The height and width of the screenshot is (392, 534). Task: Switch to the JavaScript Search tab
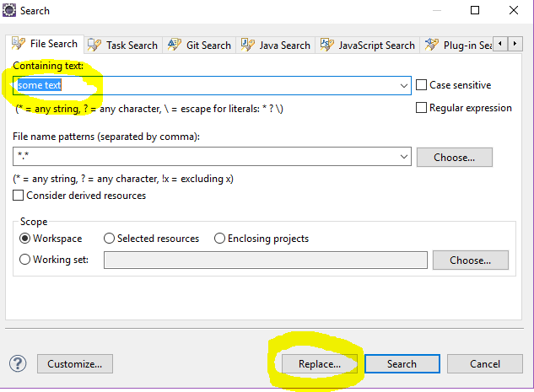pos(368,45)
